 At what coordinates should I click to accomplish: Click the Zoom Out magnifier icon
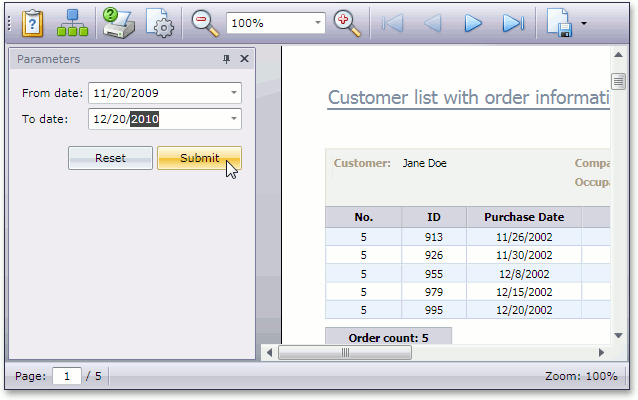(x=204, y=22)
